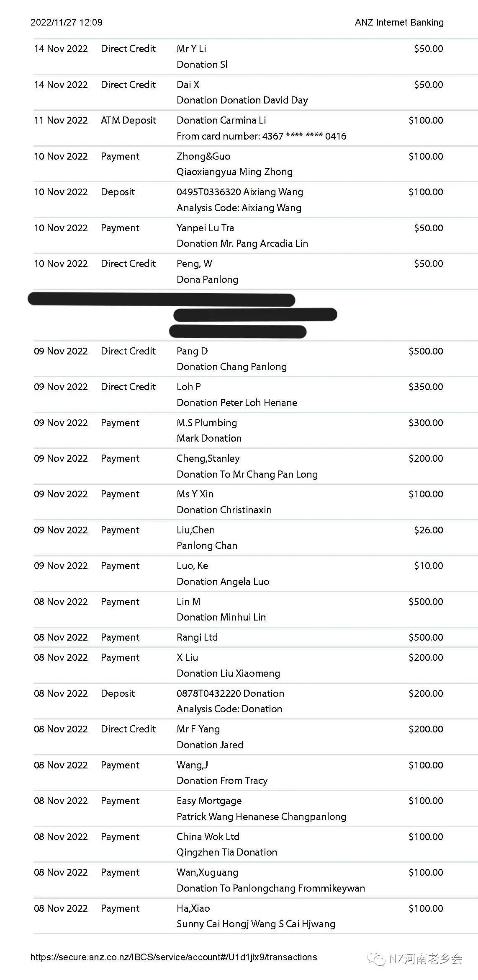This screenshot has width=478, height=980.
Task: Click the M.S Plumbing payment row
Action: coord(255,430)
